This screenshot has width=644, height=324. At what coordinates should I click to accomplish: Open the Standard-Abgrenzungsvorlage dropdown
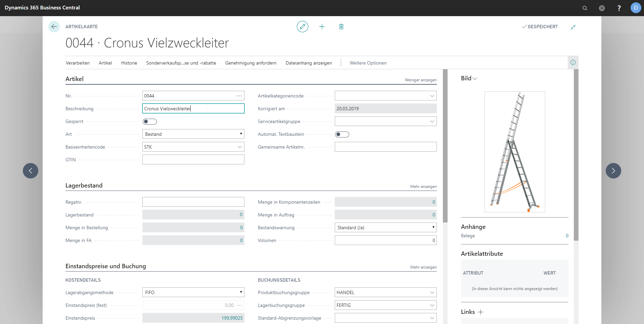click(x=432, y=318)
